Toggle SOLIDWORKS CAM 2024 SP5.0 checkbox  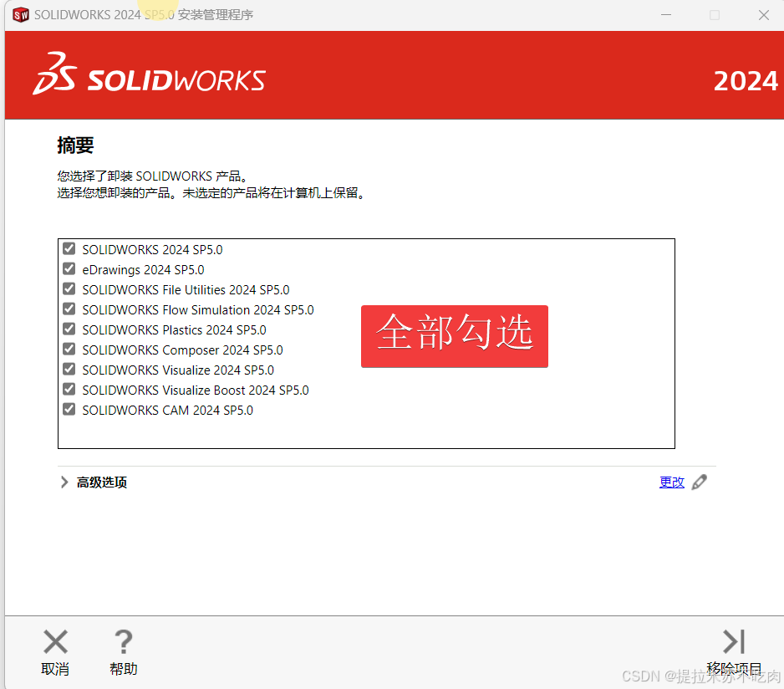coord(69,409)
